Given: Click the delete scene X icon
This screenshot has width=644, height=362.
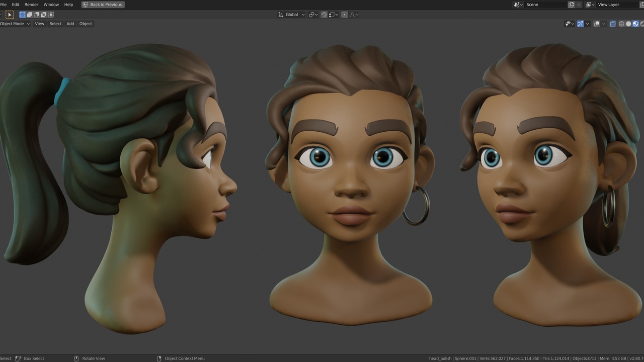Looking at the screenshot, I should click(579, 5).
